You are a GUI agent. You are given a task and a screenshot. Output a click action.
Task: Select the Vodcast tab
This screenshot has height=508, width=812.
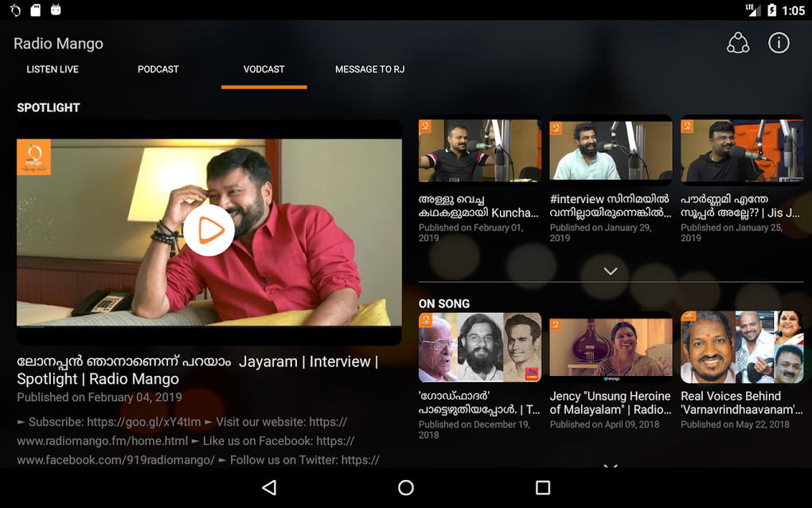[264, 69]
